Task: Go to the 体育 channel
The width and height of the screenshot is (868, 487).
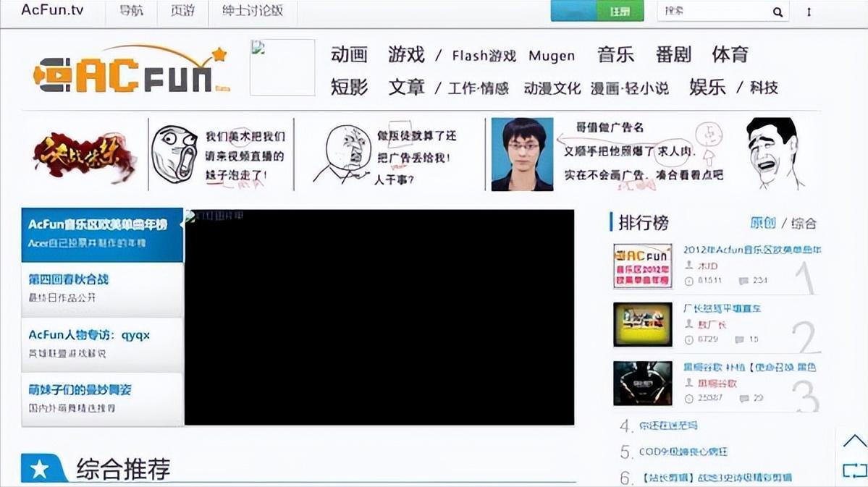Action: (x=730, y=54)
